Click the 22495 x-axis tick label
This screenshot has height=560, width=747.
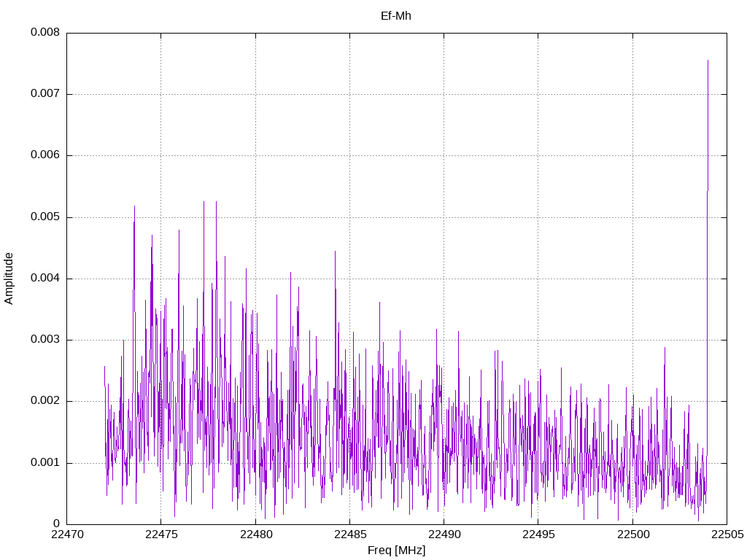pyautogui.click(x=538, y=535)
